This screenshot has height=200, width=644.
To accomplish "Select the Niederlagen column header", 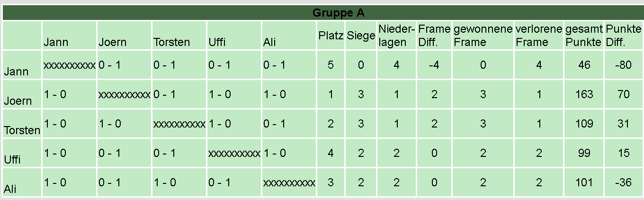I will (396, 36).
